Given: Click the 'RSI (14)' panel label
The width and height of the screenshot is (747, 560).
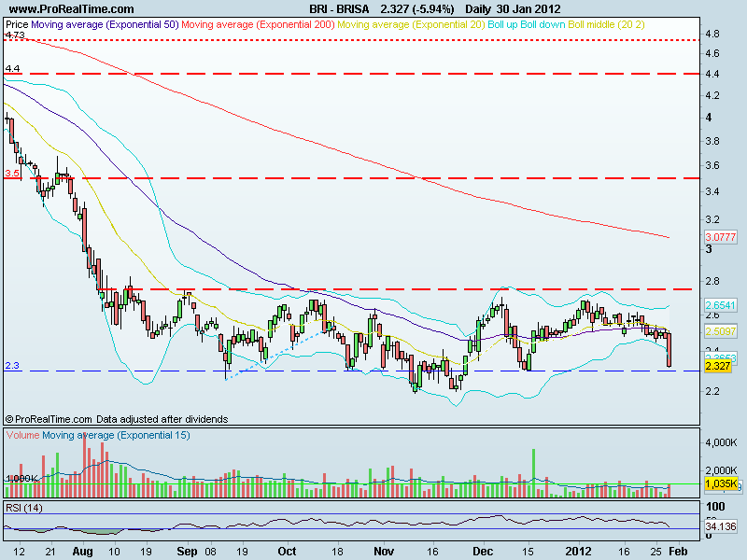Looking at the screenshot, I should (24, 508).
